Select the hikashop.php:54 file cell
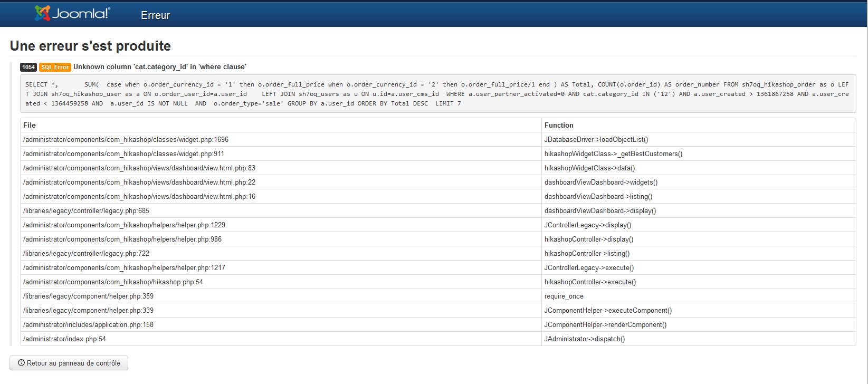The width and height of the screenshot is (868, 384). click(281, 282)
